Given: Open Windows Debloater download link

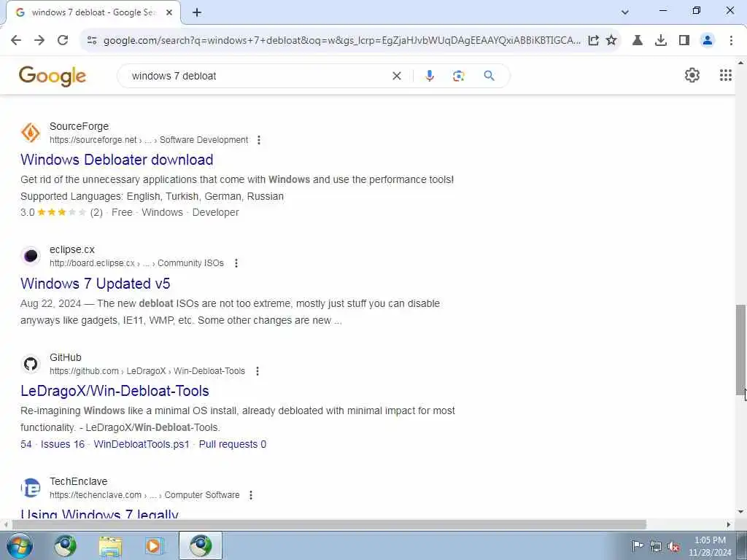Looking at the screenshot, I should tap(117, 160).
